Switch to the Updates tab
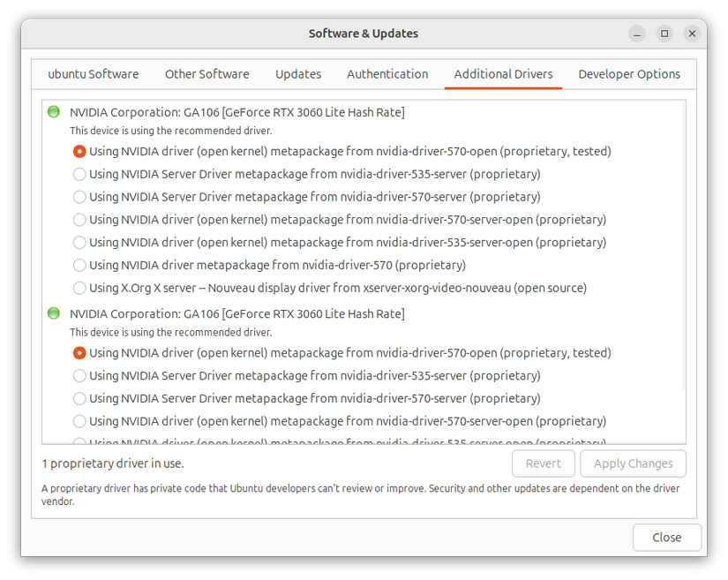Image resolution: width=728 pixels, height=580 pixels. point(297,74)
